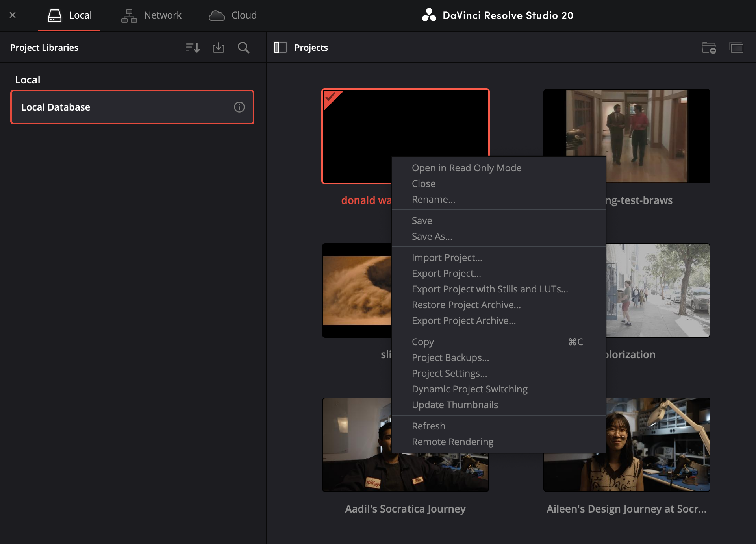The width and height of the screenshot is (756, 544).
Task: Change the projects view layout
Action: [x=737, y=47]
